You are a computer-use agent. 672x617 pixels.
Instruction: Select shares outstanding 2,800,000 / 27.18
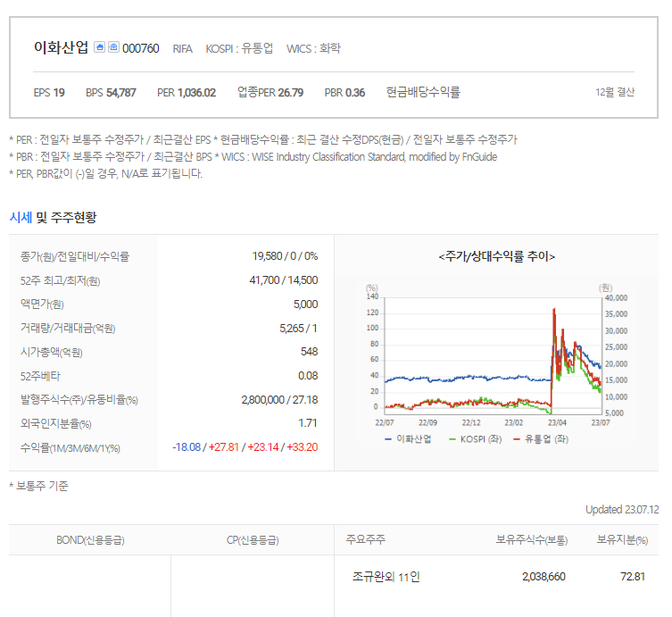click(279, 400)
